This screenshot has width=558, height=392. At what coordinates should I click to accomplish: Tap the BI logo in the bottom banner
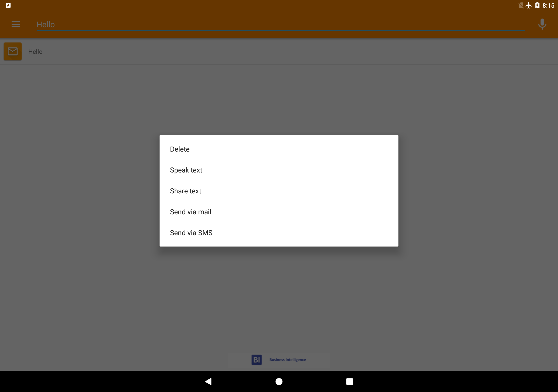coord(256,360)
